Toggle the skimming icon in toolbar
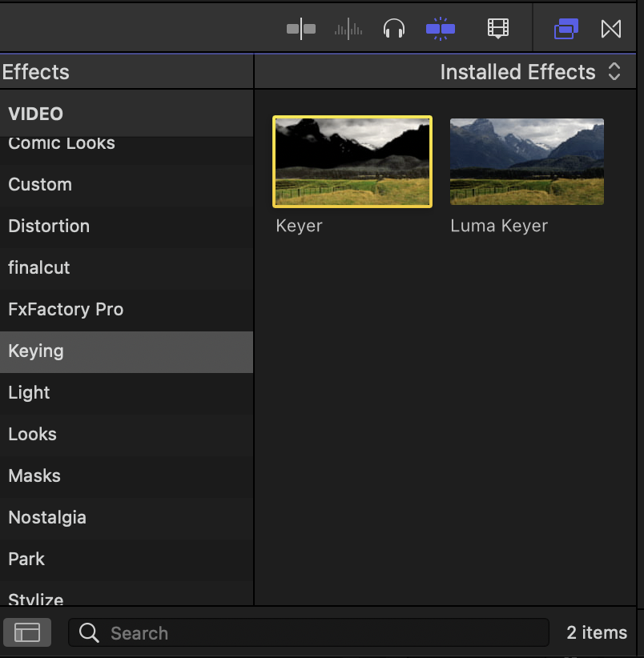The image size is (644, 658). (x=301, y=29)
